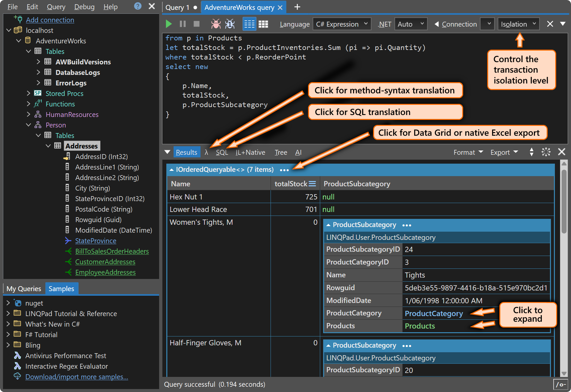This screenshot has width=571, height=392.
Task: Switch results to data grid mode
Action: [x=263, y=24]
